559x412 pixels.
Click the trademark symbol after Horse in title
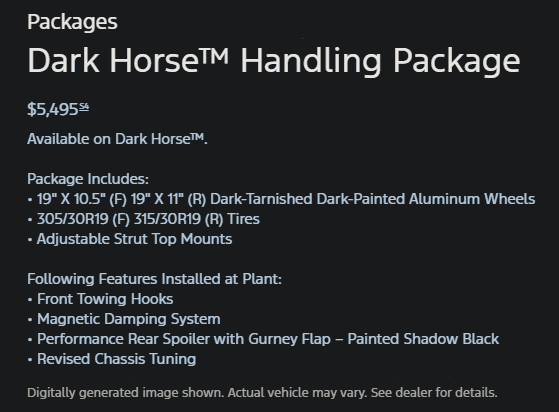click(x=214, y=55)
